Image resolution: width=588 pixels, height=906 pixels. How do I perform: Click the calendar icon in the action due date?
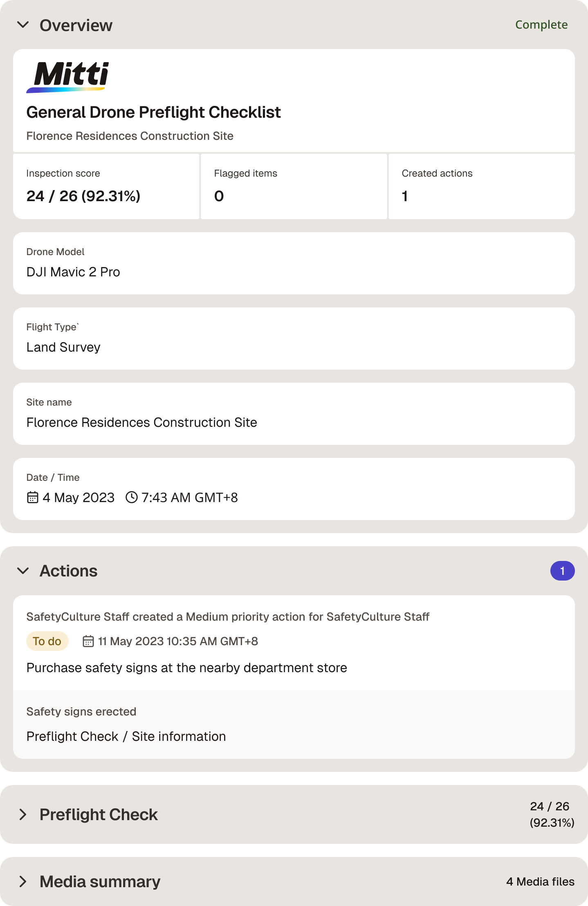[x=88, y=641]
